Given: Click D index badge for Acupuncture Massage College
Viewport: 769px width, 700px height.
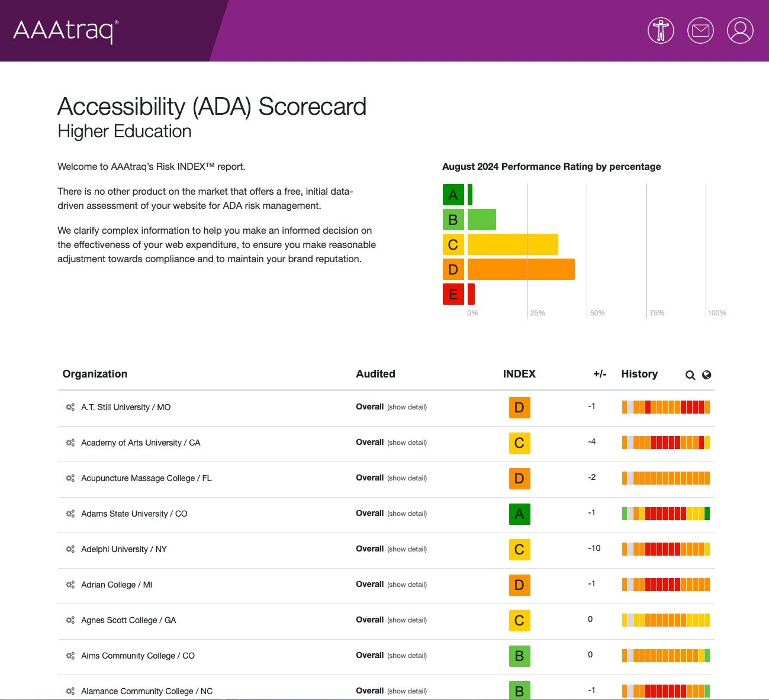Looking at the screenshot, I should click(519, 479).
